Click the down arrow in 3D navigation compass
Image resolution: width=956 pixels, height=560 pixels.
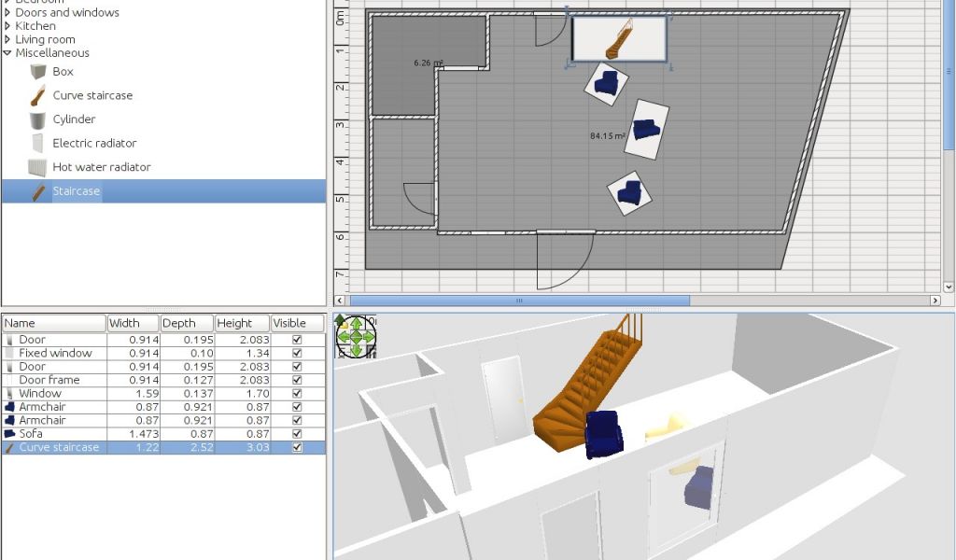[356, 349]
